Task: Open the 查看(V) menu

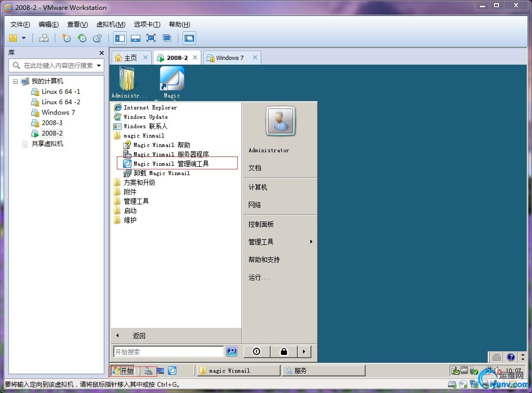Action: [x=77, y=24]
